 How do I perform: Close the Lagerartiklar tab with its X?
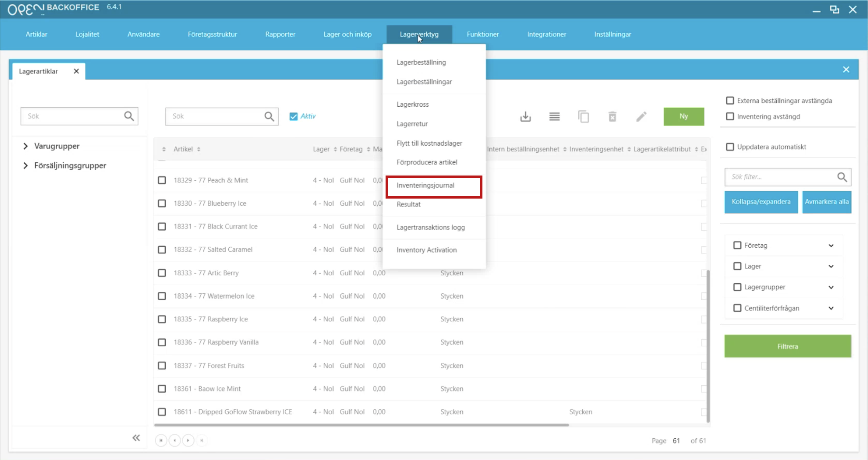point(76,71)
